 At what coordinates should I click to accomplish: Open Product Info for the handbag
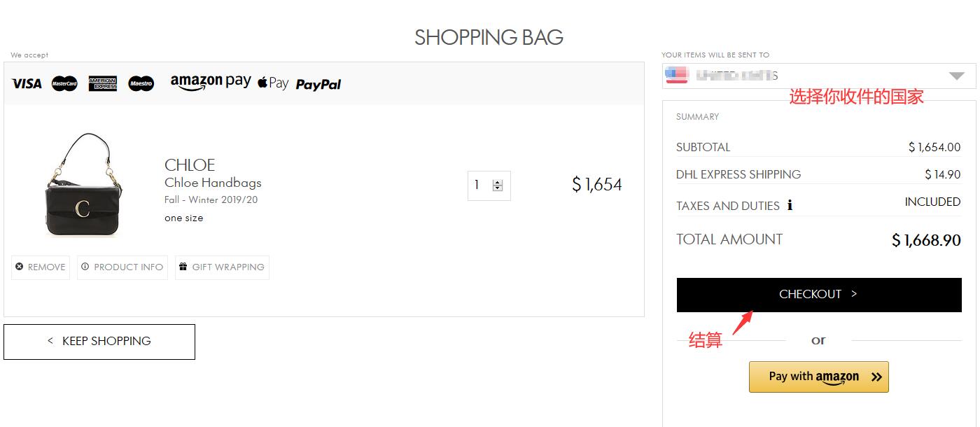pos(122,267)
